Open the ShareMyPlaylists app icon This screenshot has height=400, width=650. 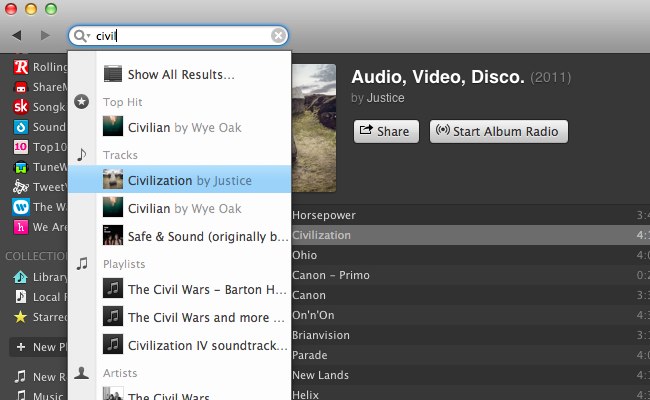(21, 87)
